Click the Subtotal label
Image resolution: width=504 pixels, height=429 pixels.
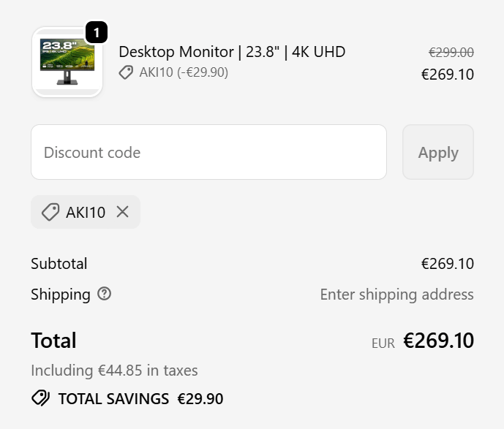pyautogui.click(x=59, y=264)
